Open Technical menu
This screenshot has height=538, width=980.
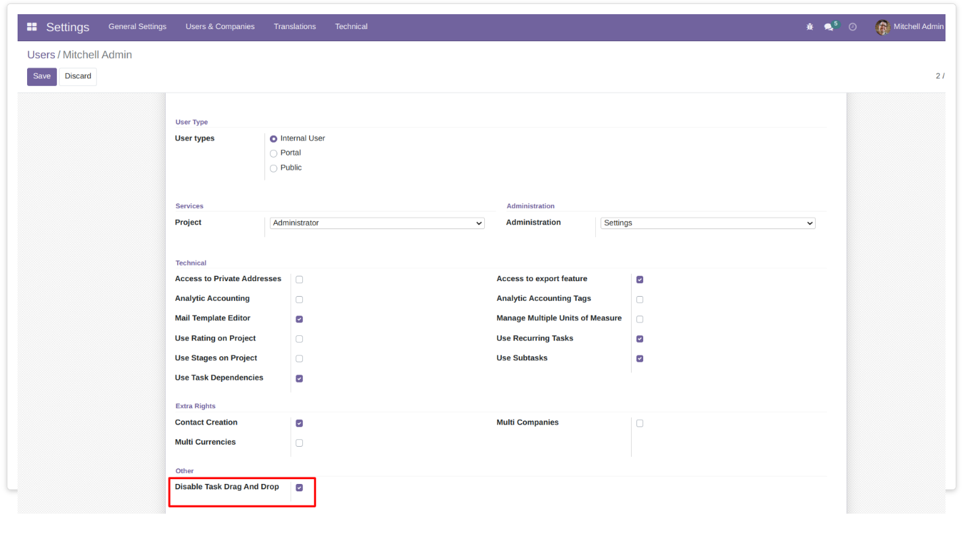(351, 27)
